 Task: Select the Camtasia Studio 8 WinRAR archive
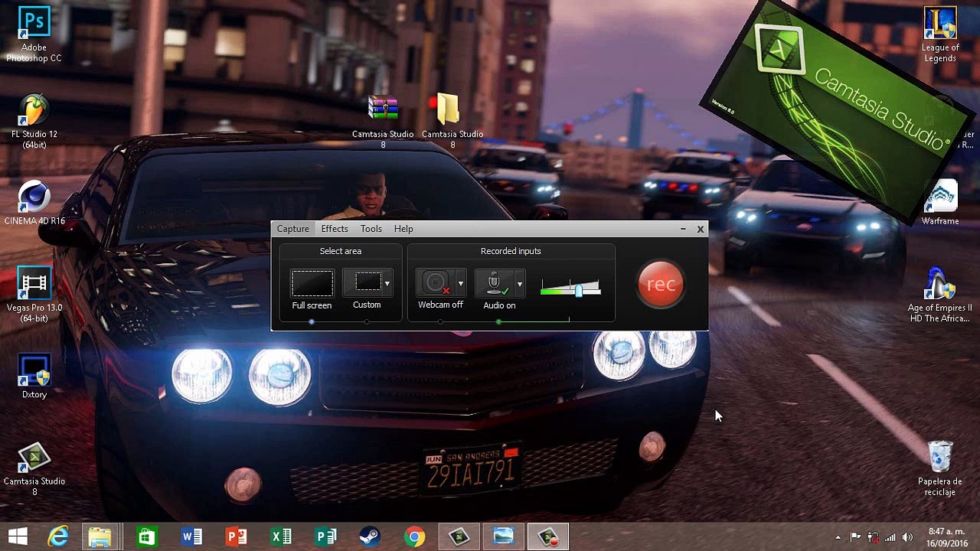click(x=383, y=121)
